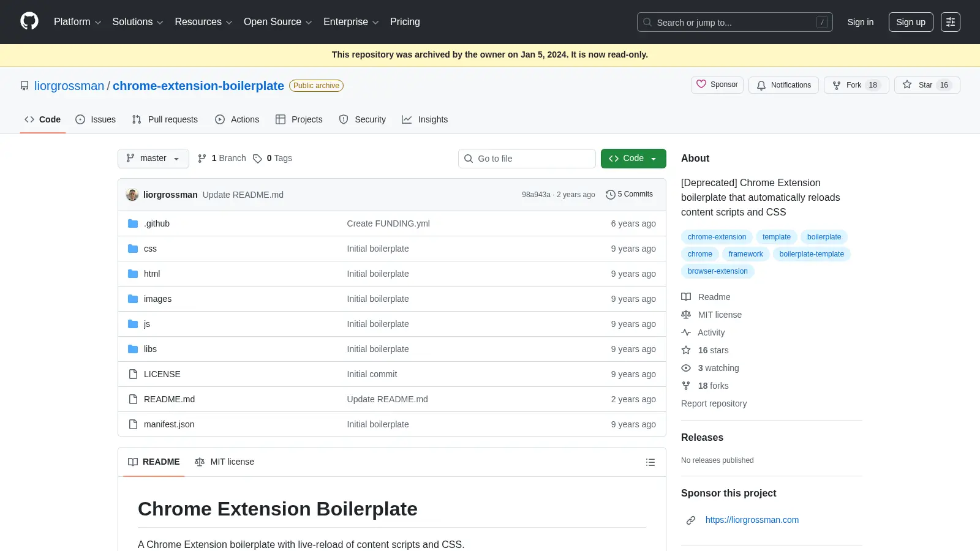View the 16 stars link

(x=705, y=350)
